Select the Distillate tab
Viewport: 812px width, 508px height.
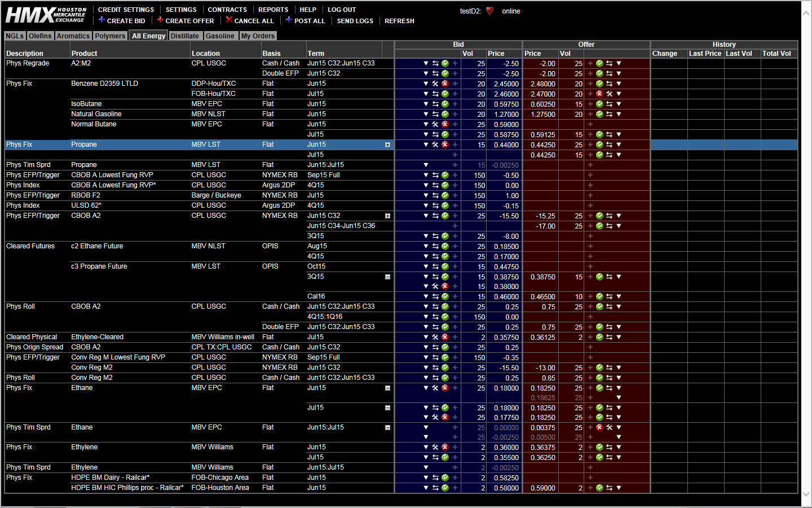point(185,36)
